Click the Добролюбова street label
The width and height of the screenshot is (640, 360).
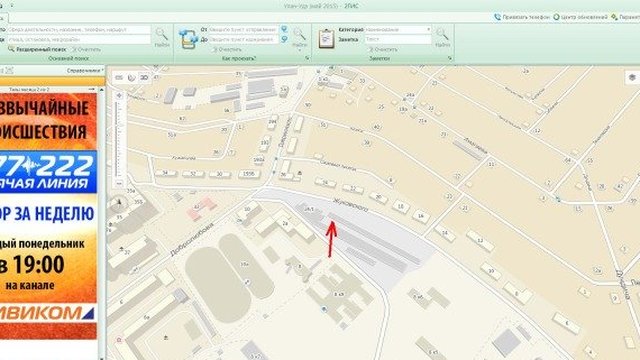point(191,240)
